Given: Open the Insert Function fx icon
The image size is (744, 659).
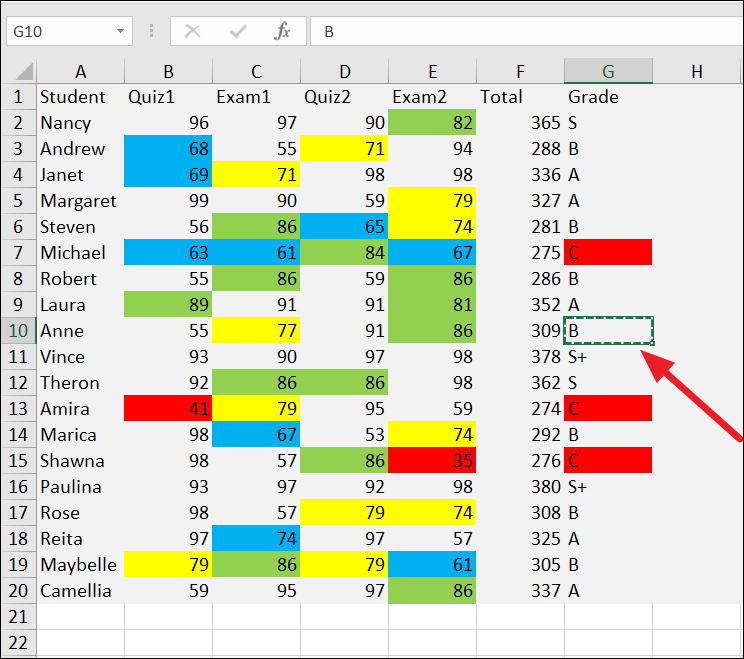Looking at the screenshot, I should 282,31.
